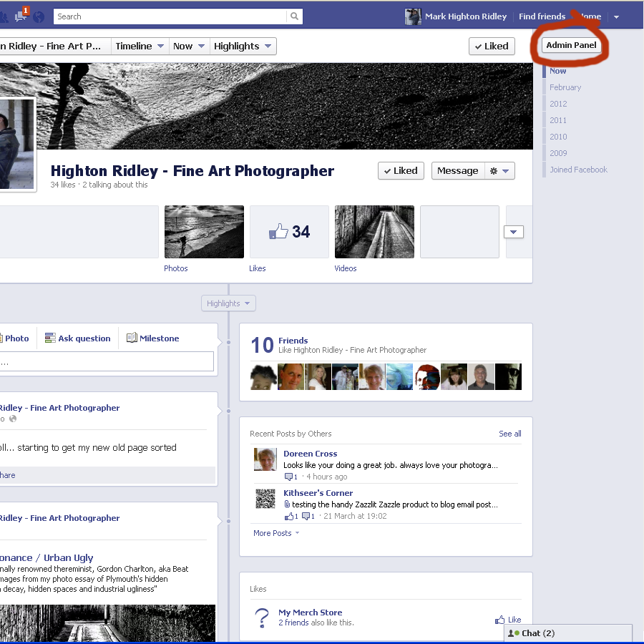Open the messages notification icon
Screen dimensions: 644x644
click(x=21, y=16)
